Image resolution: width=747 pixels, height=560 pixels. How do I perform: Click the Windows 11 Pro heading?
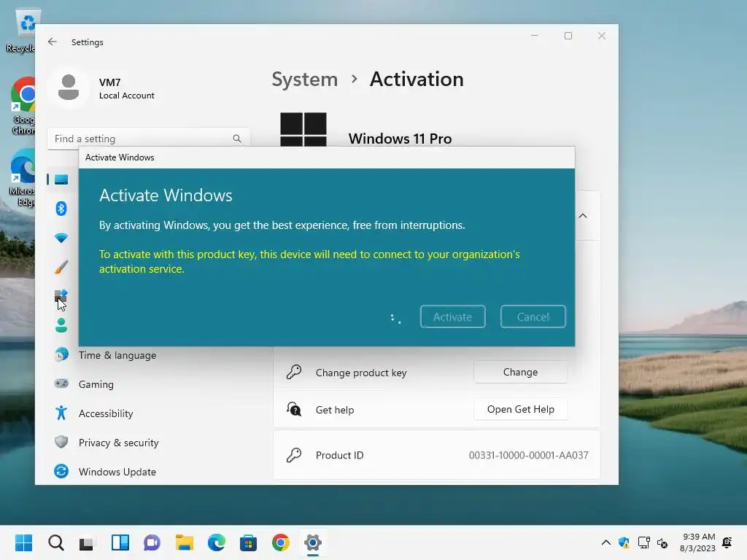click(x=400, y=139)
